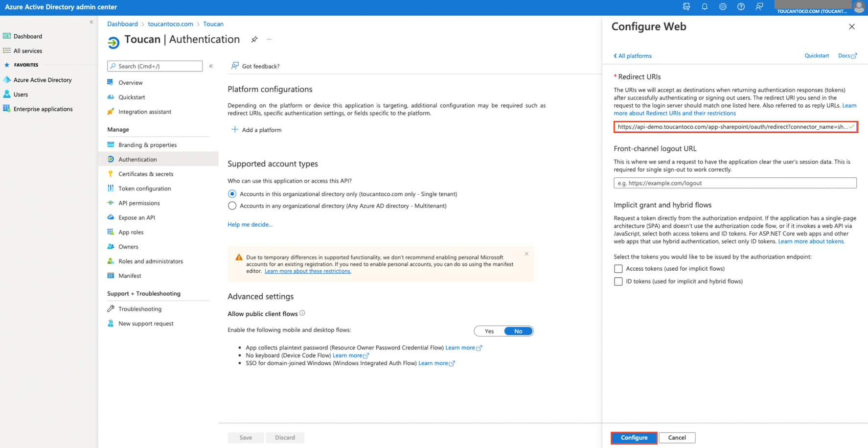Open Learn more about tokens link
The width and height of the screenshot is (868, 448).
click(811, 241)
